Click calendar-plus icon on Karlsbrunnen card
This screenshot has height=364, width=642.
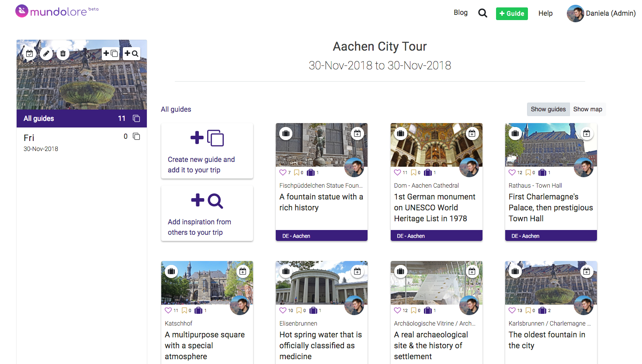586,271
